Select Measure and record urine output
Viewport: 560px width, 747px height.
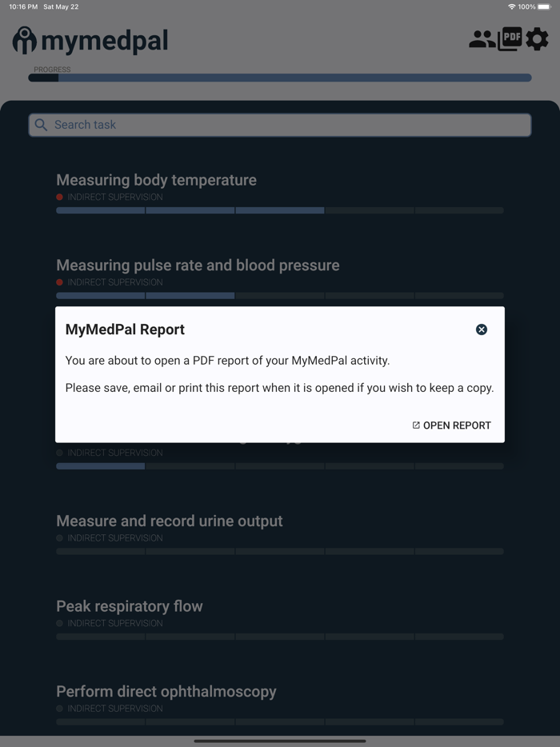click(170, 521)
